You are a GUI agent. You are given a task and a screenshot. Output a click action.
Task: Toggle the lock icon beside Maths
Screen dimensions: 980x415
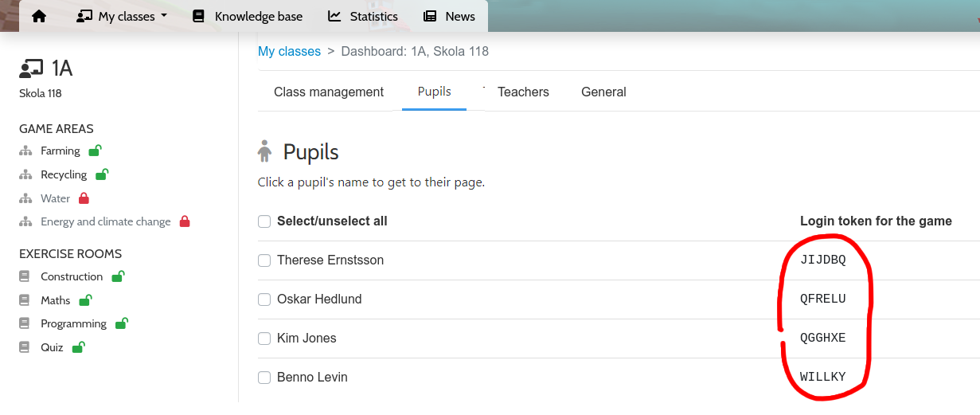pos(85,300)
